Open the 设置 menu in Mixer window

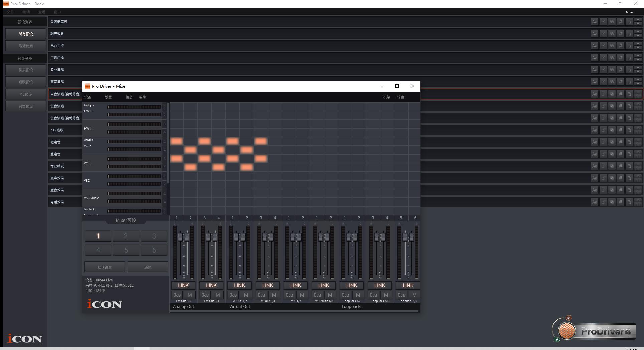(x=108, y=97)
